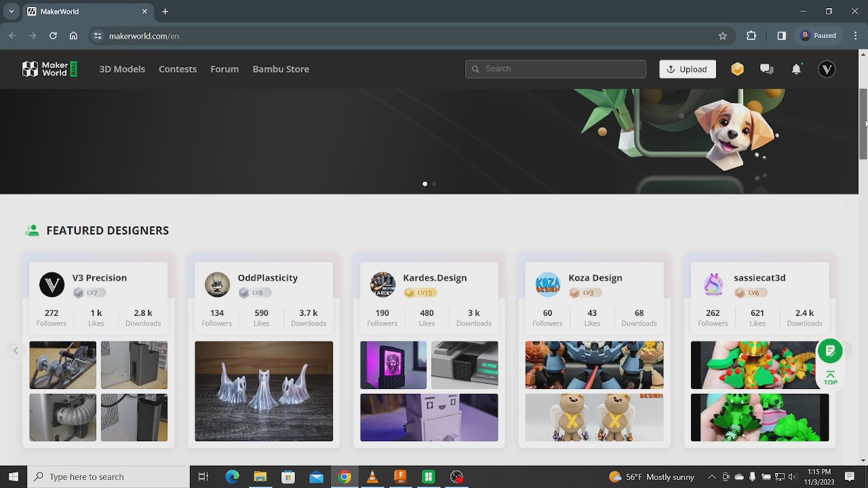Open the user avatar menu in the site header

click(827, 69)
